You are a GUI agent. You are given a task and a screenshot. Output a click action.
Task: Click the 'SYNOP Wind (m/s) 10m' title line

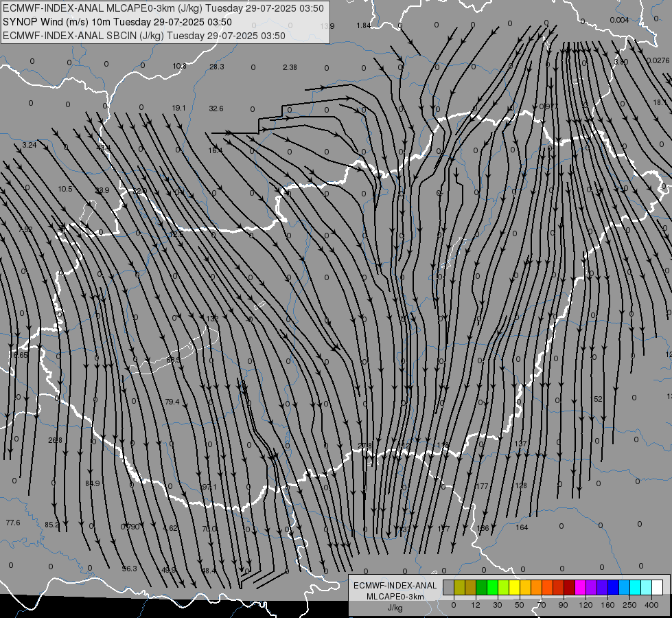117,22
